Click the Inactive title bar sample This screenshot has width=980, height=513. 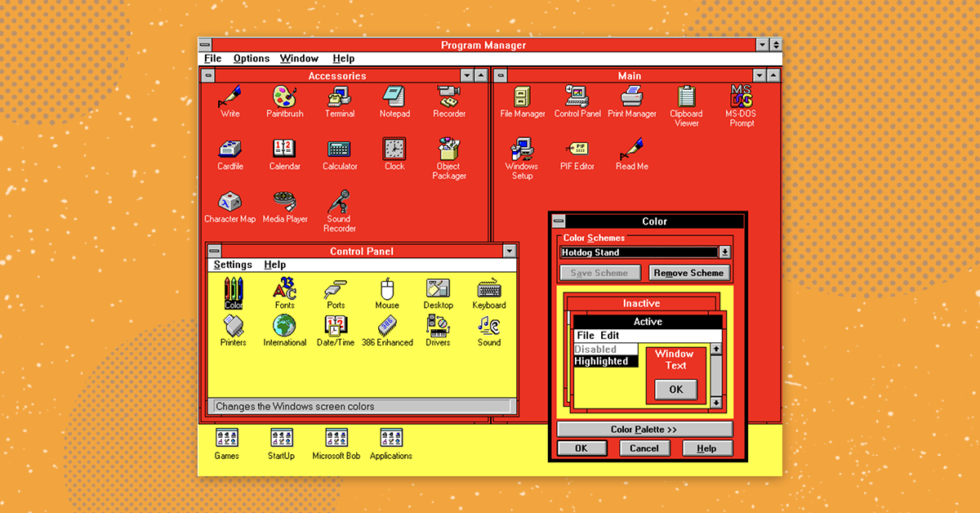point(641,304)
